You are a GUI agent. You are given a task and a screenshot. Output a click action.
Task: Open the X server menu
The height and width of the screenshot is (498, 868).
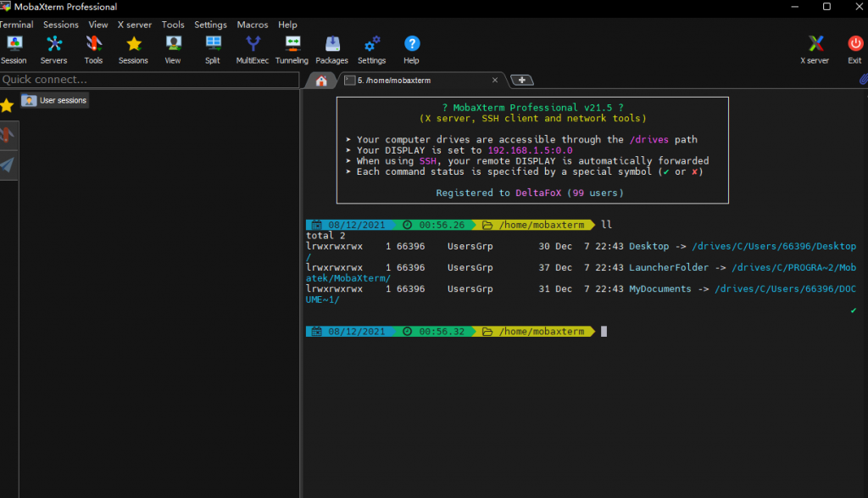point(135,25)
